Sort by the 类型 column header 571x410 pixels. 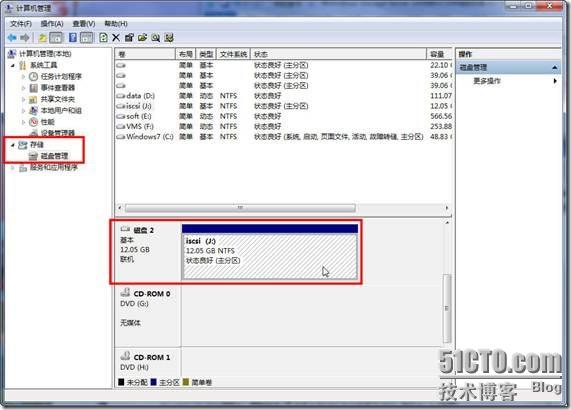click(206, 54)
